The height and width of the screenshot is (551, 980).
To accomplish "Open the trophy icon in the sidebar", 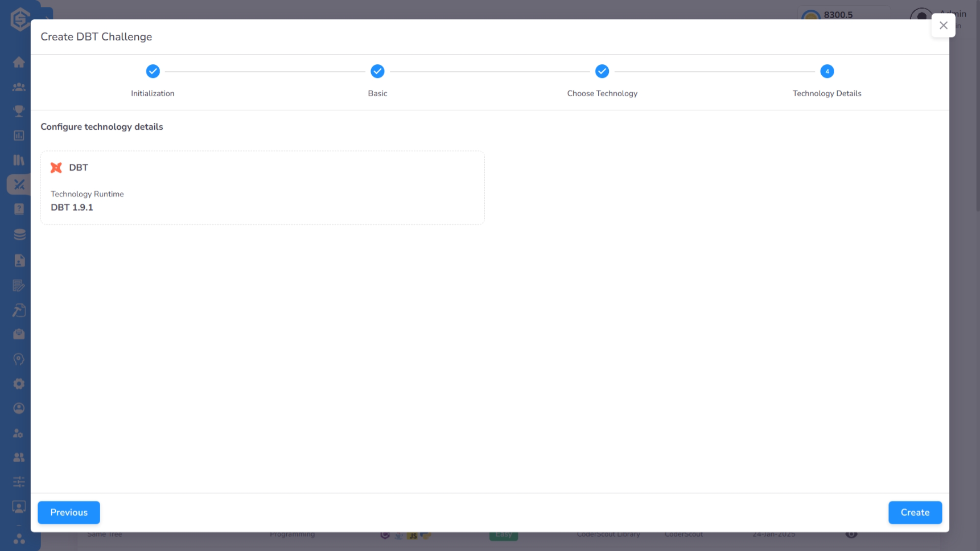I will (19, 111).
